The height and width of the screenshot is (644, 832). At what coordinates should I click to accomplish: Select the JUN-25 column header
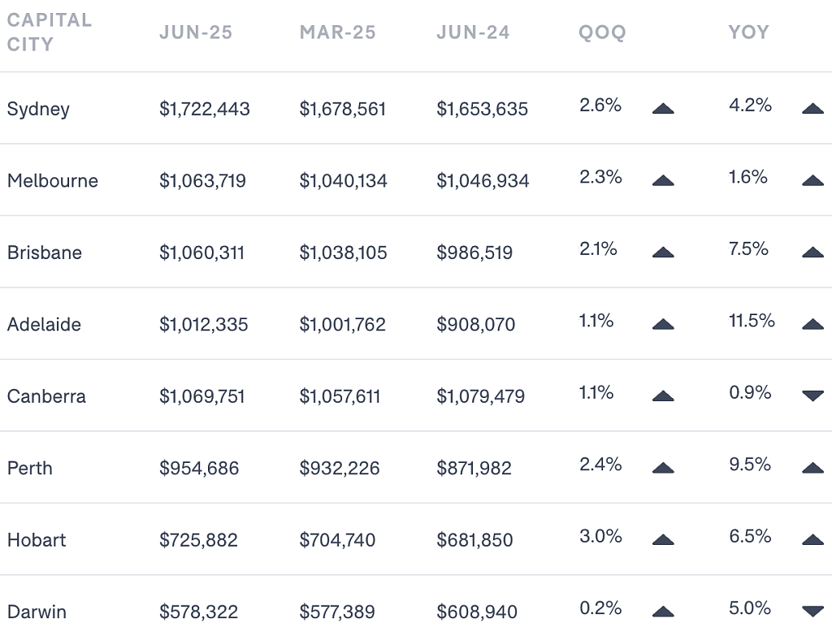(x=196, y=32)
